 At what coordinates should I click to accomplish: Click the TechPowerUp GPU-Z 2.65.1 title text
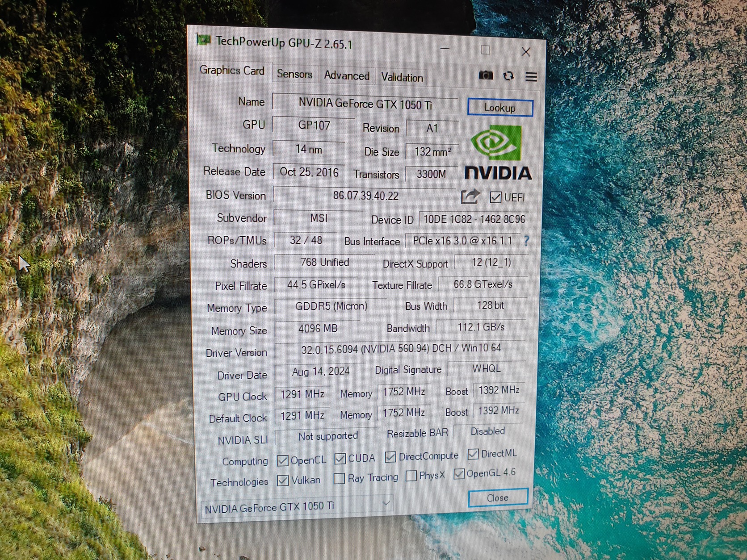284,43
